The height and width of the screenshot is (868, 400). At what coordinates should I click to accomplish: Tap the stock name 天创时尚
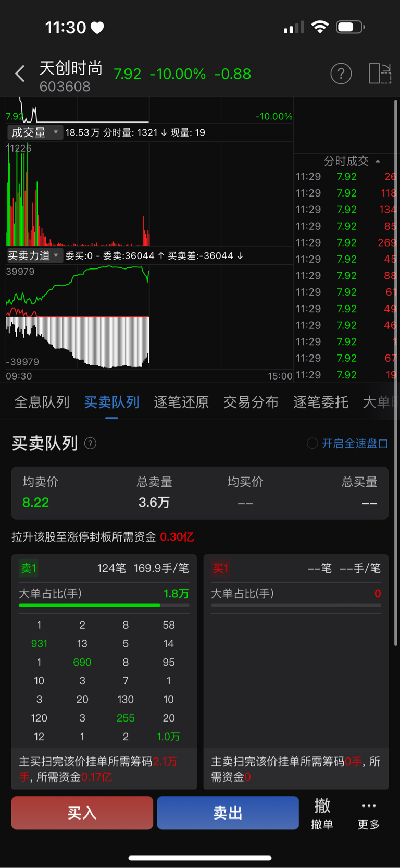pyautogui.click(x=71, y=68)
